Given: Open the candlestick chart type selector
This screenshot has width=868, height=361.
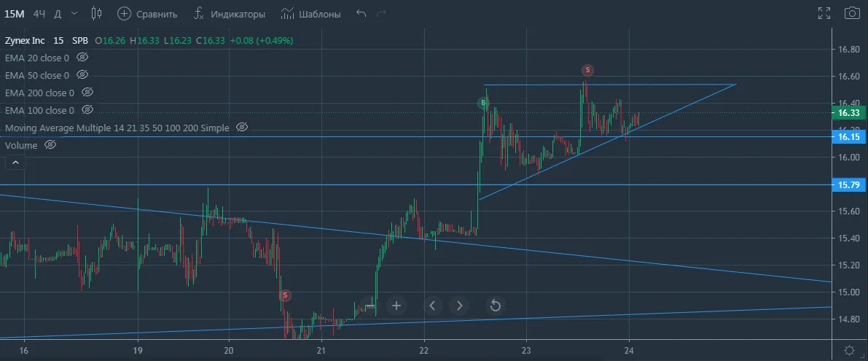Looking at the screenshot, I should (x=96, y=13).
